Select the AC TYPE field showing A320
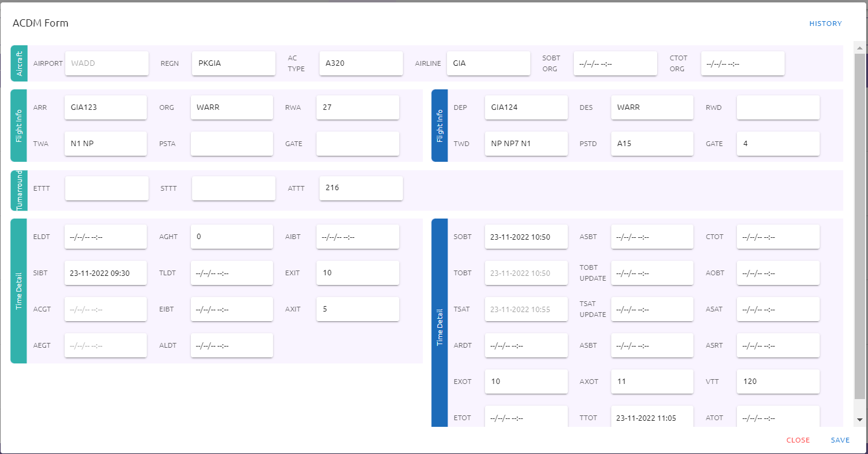This screenshot has height=454, width=868. [361, 63]
